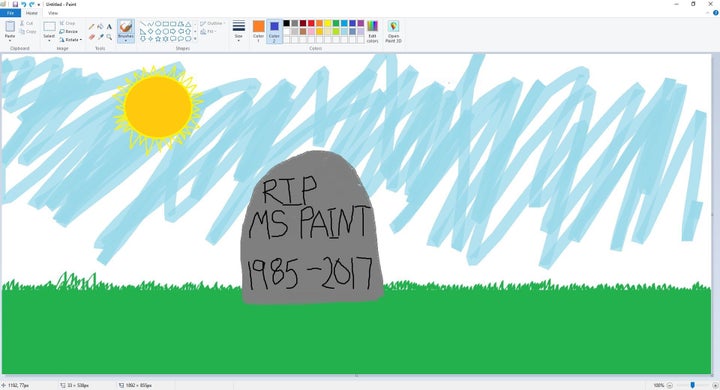Open the Paste dropdown arrow
Image resolution: width=720 pixels, height=390 pixels.
click(10, 40)
